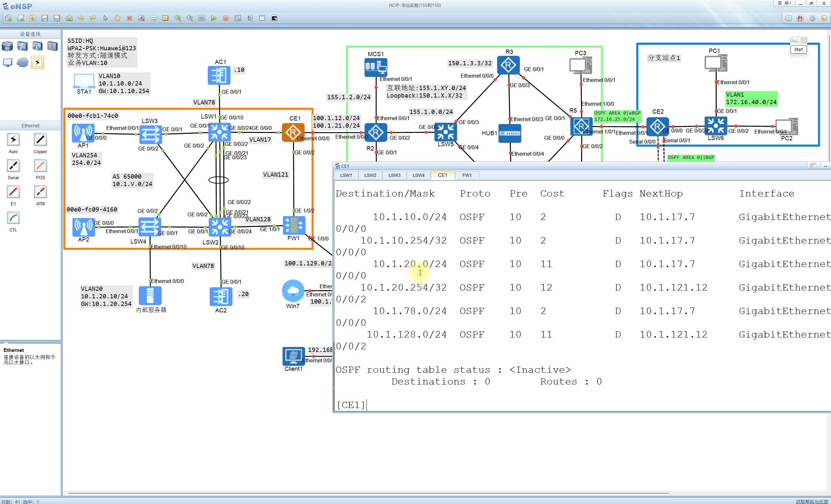This screenshot has height=504, width=831.
Task: Start all devices with green play button
Action: point(214,18)
